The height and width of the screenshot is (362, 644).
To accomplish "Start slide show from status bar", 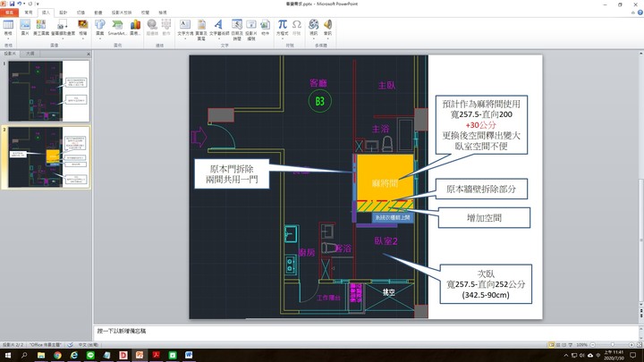I will coord(570,345).
